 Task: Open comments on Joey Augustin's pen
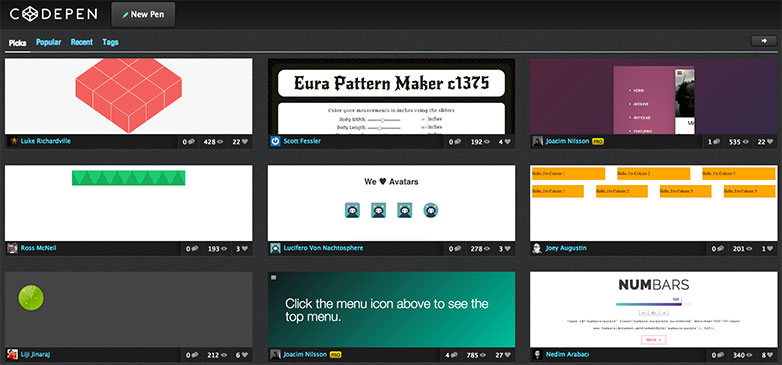pos(717,249)
